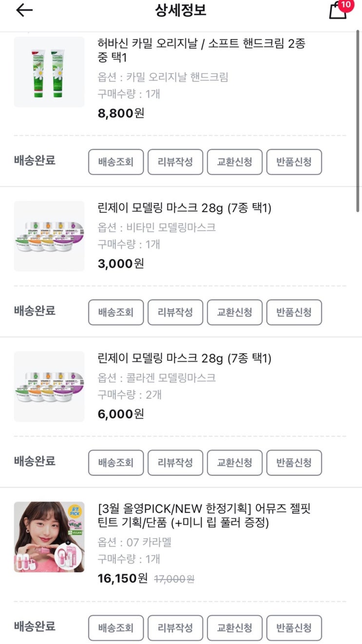Track delivery for the vitamin modeling mask

[115, 312]
